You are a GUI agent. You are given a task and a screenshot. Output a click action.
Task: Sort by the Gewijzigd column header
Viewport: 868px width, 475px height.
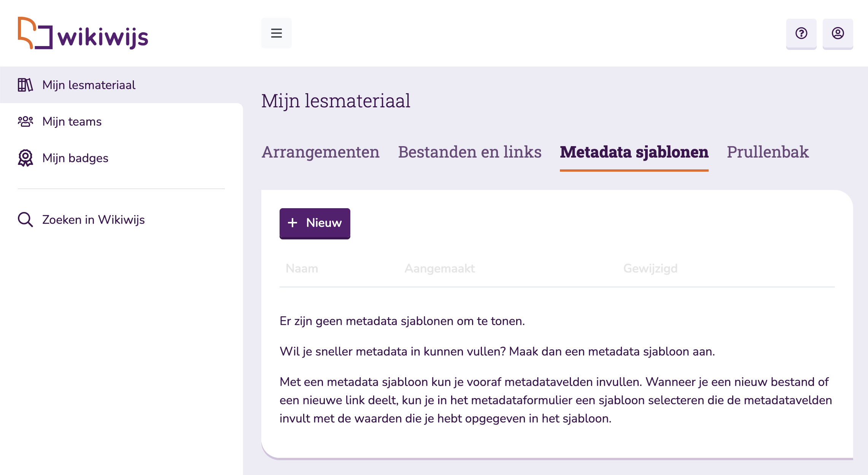click(x=650, y=268)
